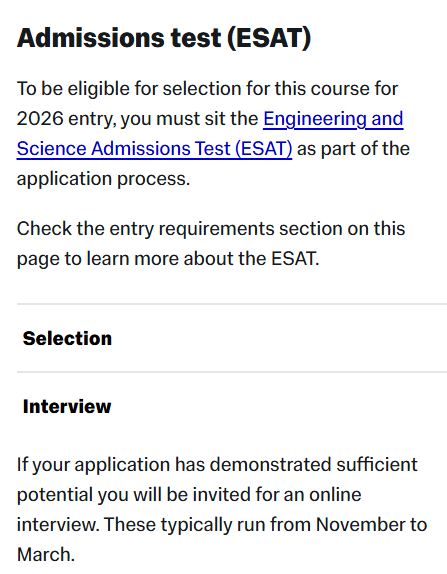Click the word 'sufficient' in the interview paragraph

377,465
